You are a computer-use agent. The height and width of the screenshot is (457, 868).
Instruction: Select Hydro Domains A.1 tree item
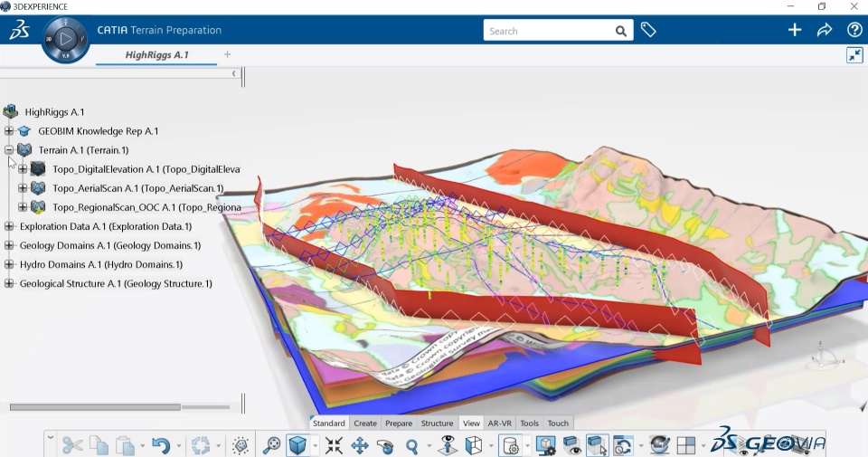tap(101, 265)
